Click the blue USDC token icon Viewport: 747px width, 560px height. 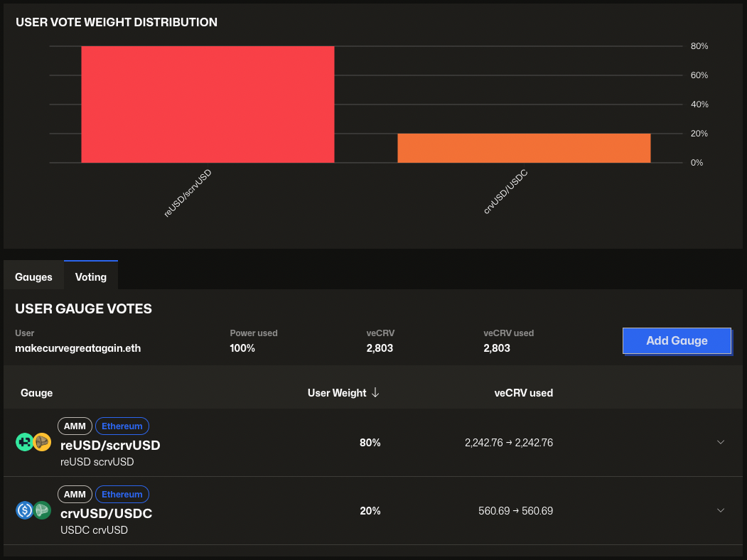(x=24, y=510)
